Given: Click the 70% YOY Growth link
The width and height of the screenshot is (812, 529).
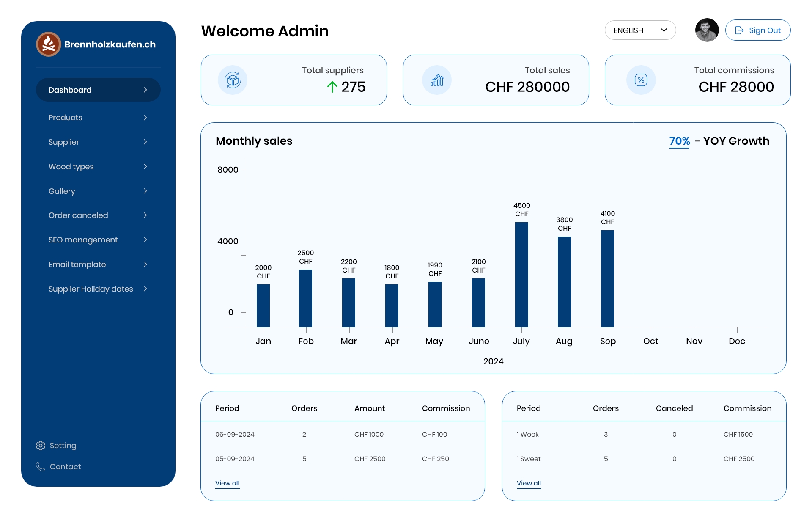Looking at the screenshot, I should coord(679,141).
